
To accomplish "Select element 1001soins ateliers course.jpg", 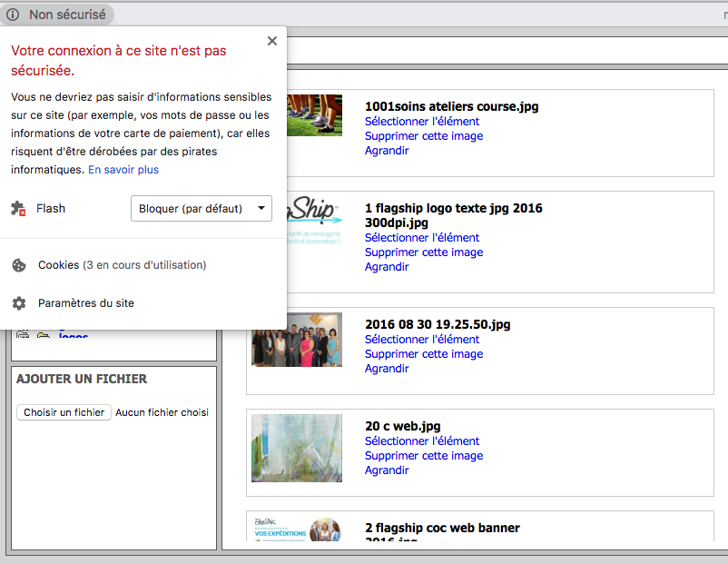I will 421,122.
